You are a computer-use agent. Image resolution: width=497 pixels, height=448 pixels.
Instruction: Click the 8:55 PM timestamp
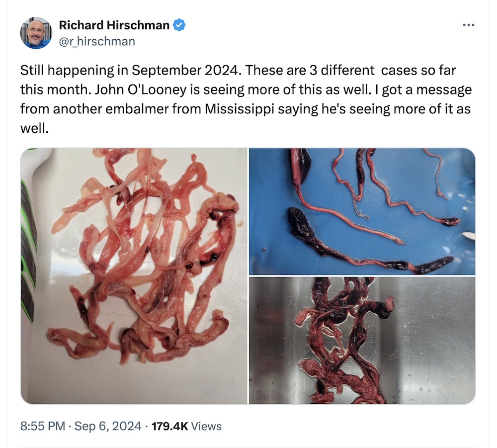click(43, 426)
